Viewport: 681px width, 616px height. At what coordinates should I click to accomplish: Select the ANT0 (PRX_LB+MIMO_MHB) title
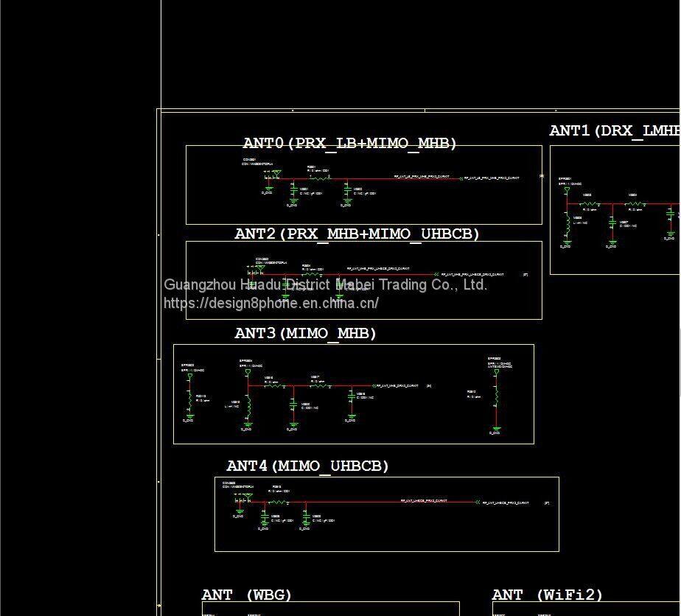point(349,143)
